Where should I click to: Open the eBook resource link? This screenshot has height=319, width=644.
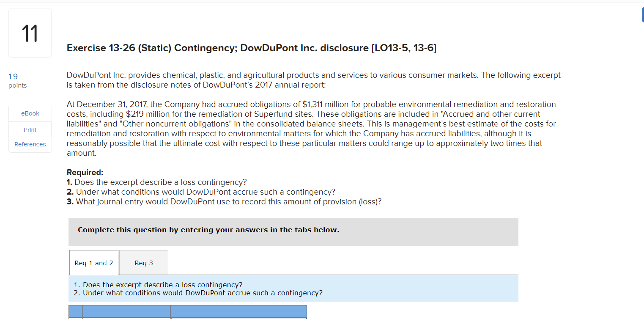[30, 113]
